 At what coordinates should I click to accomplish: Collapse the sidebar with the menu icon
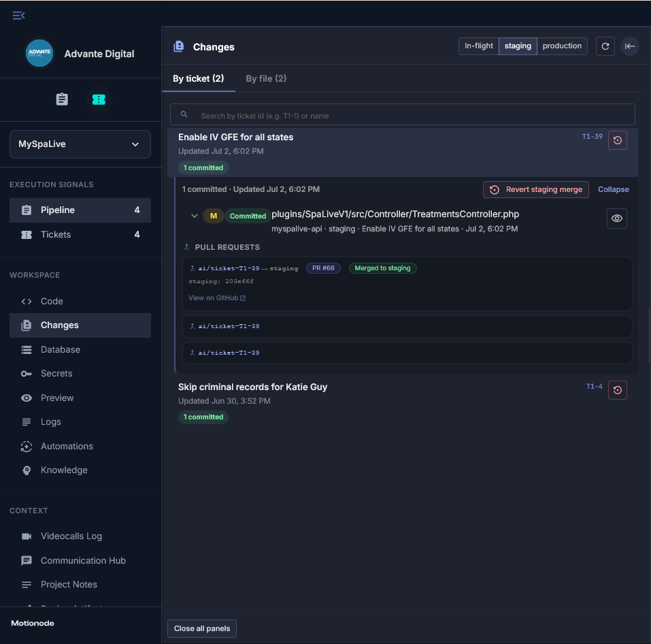tap(18, 16)
